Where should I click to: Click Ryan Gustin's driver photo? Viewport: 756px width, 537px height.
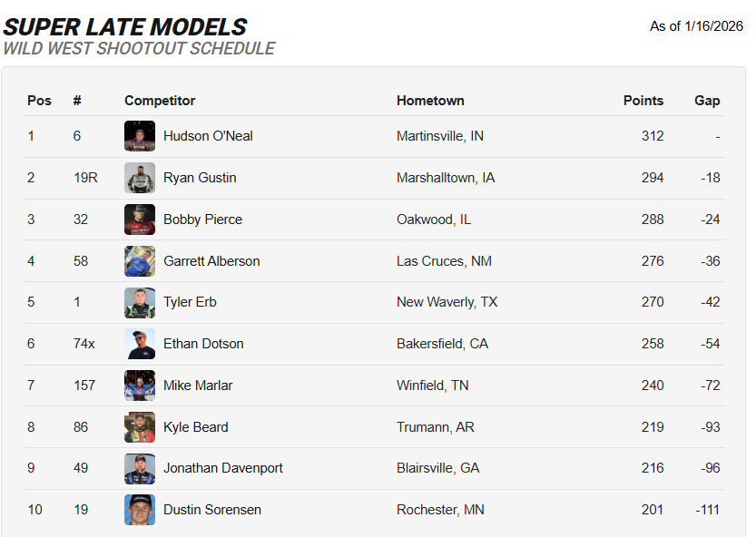pyautogui.click(x=140, y=178)
